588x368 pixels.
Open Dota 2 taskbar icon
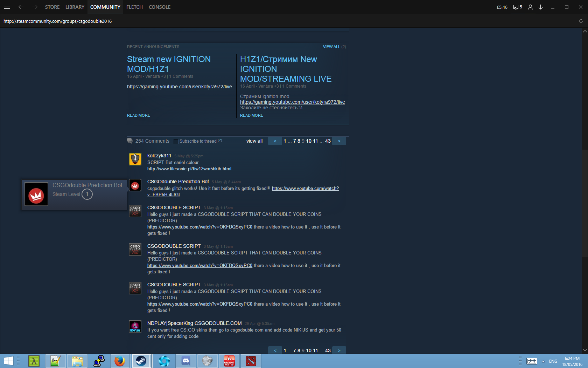pos(251,361)
